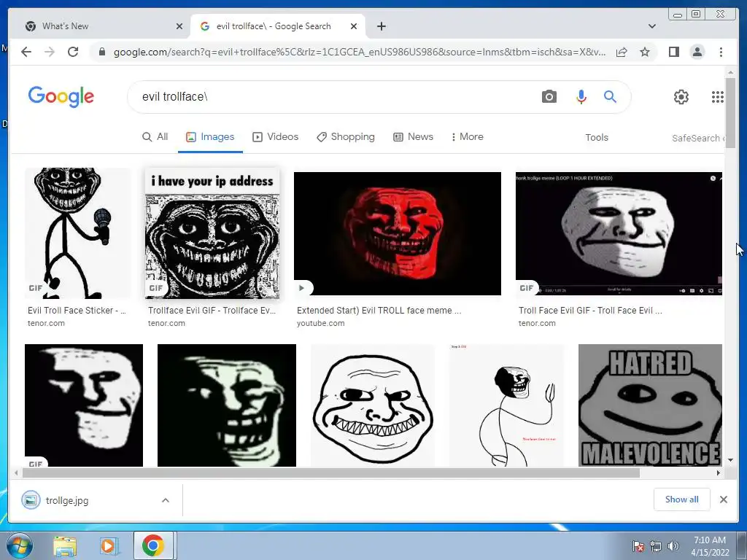Open the Google apps grid
Screen dimensions: 747x560
point(718,97)
